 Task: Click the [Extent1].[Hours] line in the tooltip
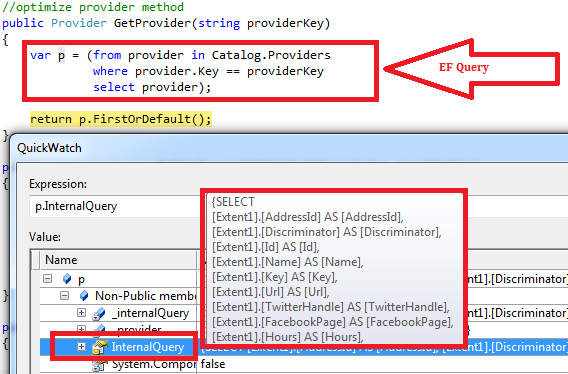coord(288,337)
